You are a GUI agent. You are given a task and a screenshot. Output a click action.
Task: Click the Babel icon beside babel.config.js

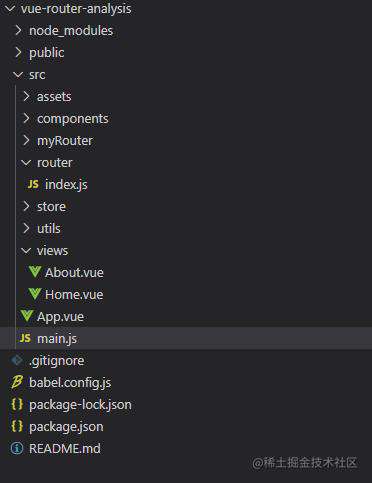[17, 382]
